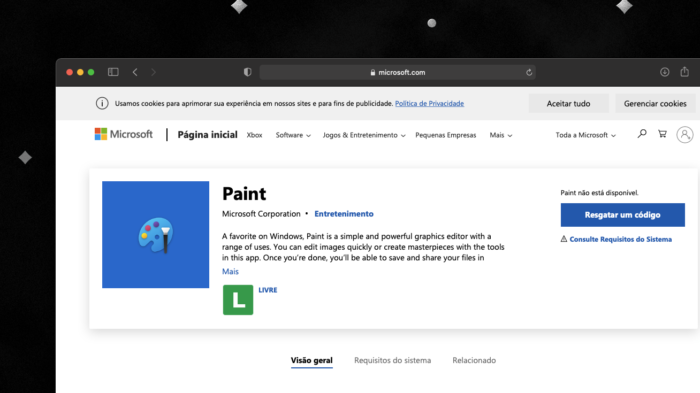This screenshot has height=393, width=700.
Task: Expand the Mais navigation dropdown
Action: [x=500, y=135]
